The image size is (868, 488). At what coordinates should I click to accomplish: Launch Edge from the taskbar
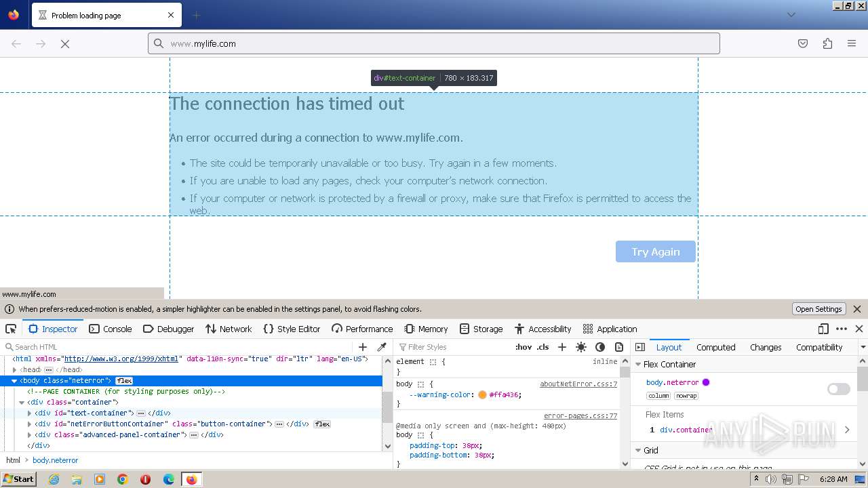coord(169,479)
